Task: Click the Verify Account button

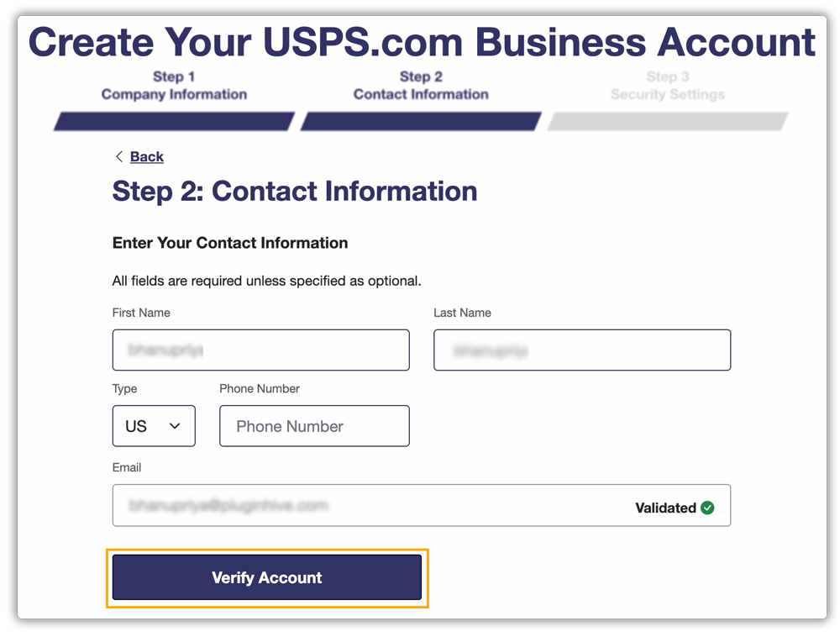Action: click(267, 577)
